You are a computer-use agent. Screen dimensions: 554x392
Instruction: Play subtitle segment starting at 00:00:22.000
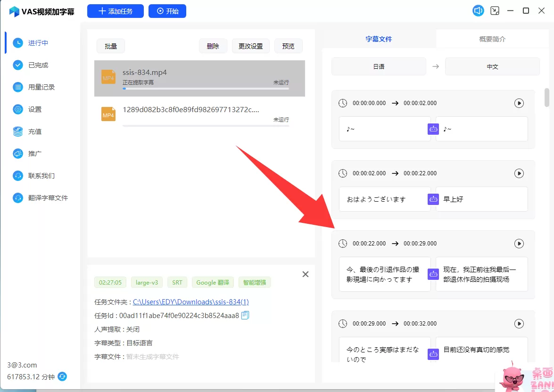point(519,244)
